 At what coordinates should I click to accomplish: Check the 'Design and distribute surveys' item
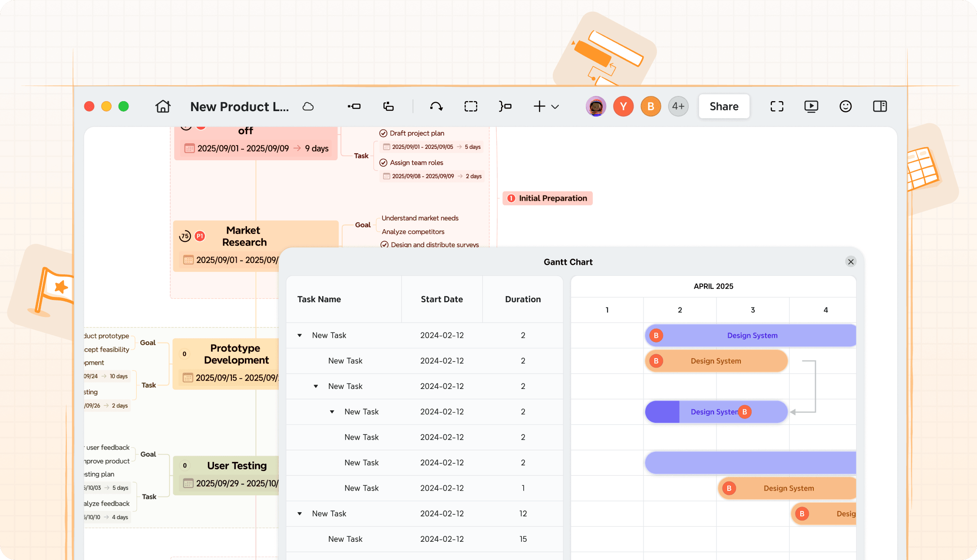click(x=385, y=245)
